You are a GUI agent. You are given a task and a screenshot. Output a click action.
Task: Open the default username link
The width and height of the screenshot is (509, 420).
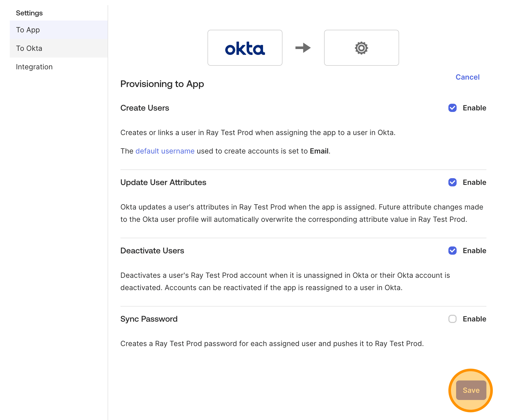tap(165, 151)
